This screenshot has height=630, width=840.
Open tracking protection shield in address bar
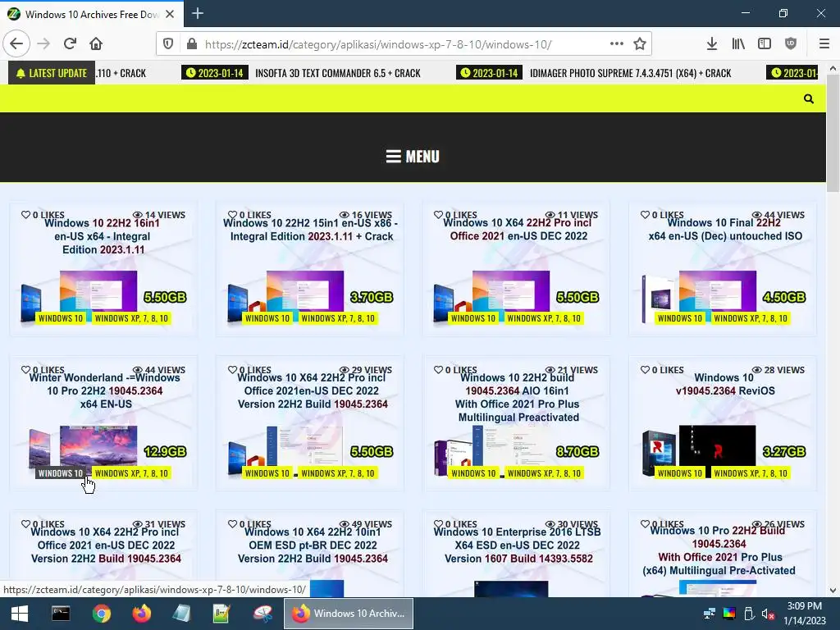point(168,44)
